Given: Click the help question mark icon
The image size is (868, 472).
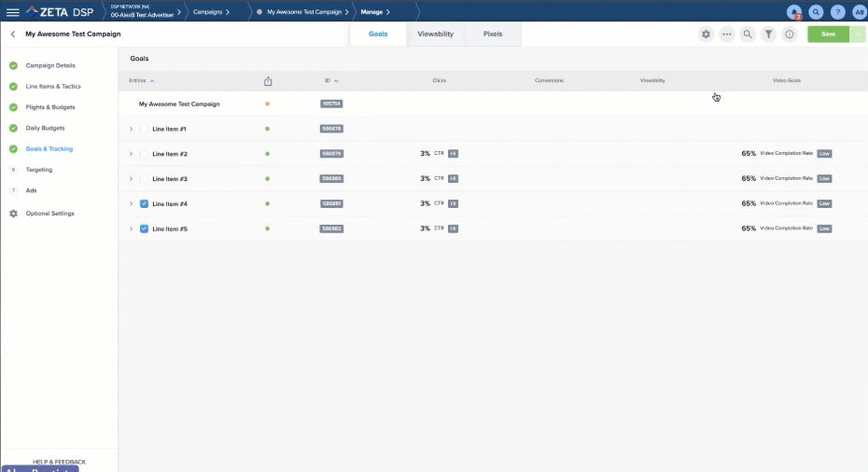Looking at the screenshot, I should [x=838, y=12].
